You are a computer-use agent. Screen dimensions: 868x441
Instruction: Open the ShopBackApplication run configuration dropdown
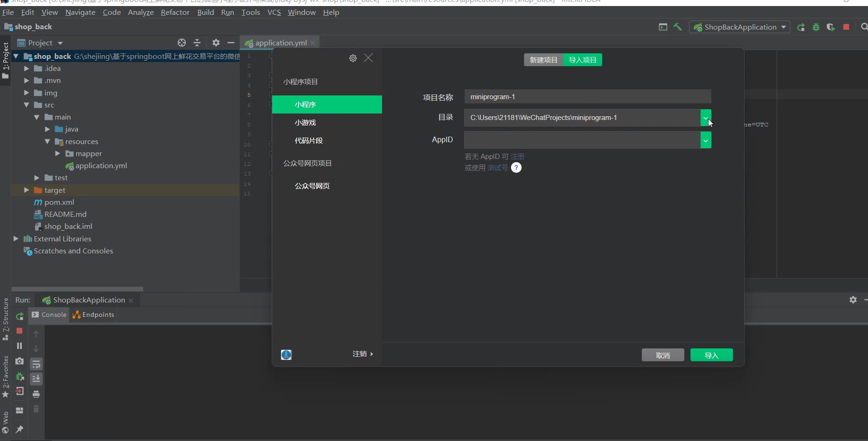[739, 27]
